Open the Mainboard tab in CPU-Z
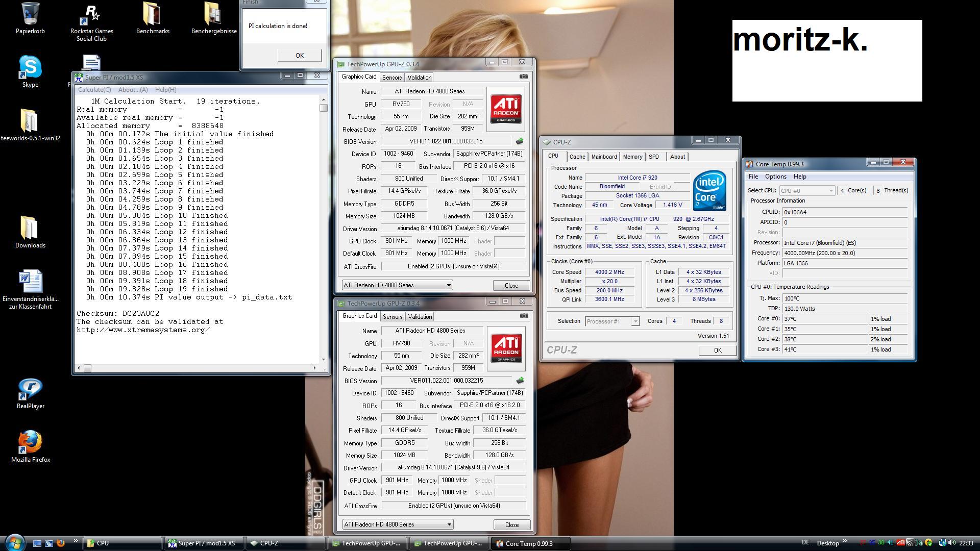 pyautogui.click(x=604, y=157)
